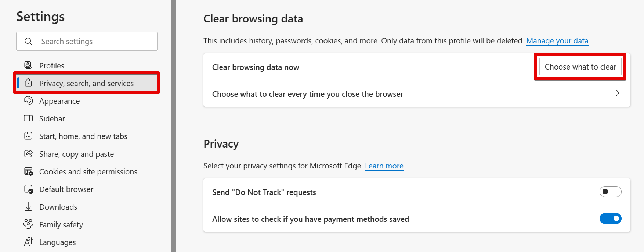This screenshot has height=252, width=644.
Task: Click the Languages icon
Action: tap(28, 242)
